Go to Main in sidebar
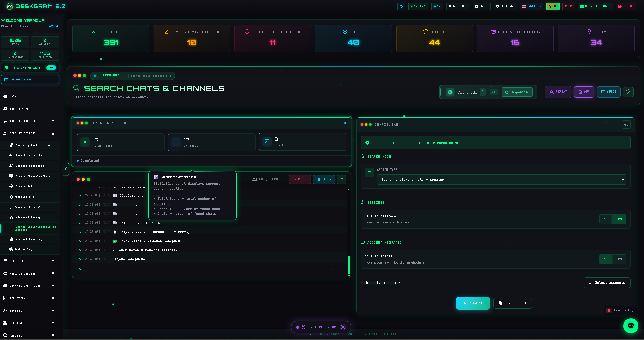The image size is (644, 340). pos(13,96)
